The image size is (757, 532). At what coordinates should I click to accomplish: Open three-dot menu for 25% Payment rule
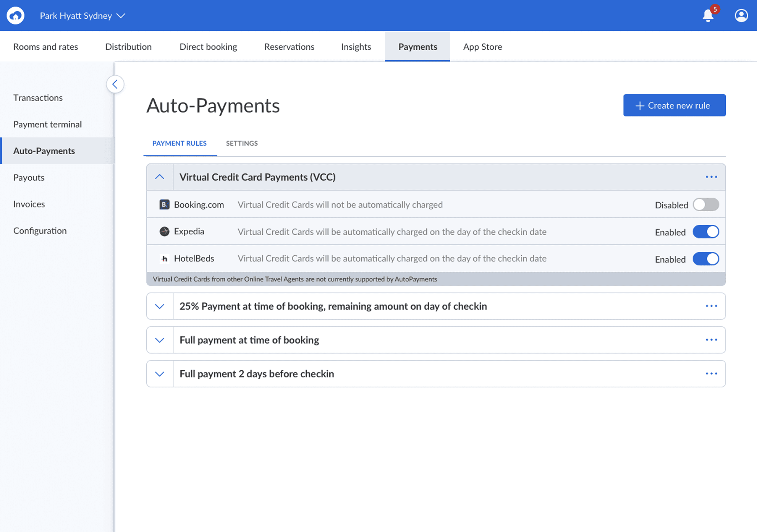711,306
